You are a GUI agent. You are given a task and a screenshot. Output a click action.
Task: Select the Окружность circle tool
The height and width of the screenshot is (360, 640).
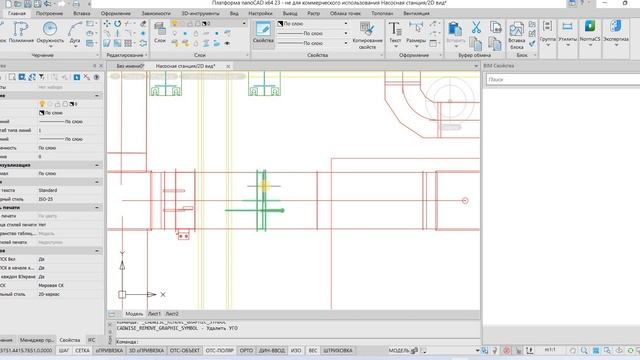pos(50,32)
